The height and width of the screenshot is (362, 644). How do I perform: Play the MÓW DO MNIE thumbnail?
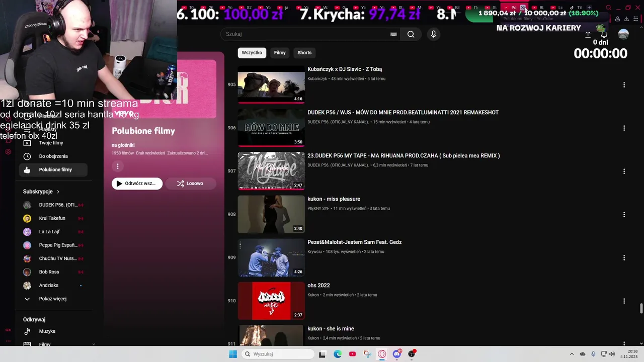[271, 128]
